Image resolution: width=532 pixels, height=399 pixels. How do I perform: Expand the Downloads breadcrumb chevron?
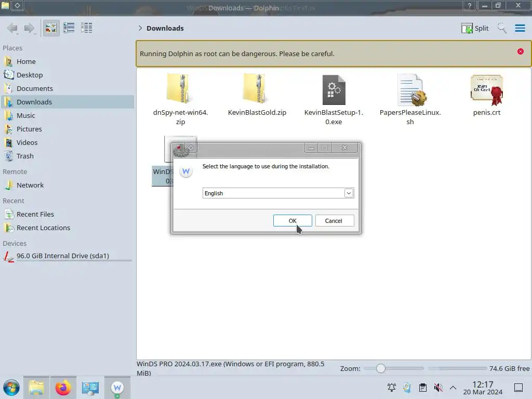tap(140, 28)
